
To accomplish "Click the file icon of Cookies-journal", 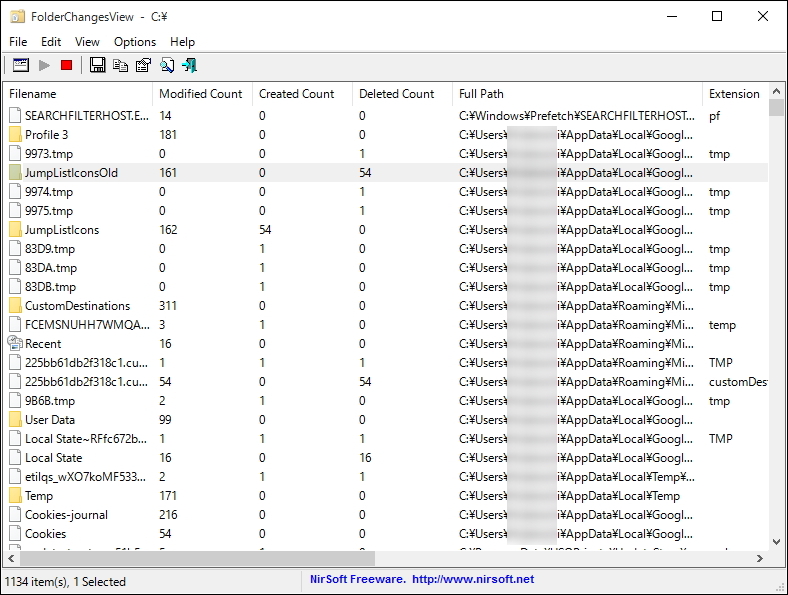I will point(16,515).
